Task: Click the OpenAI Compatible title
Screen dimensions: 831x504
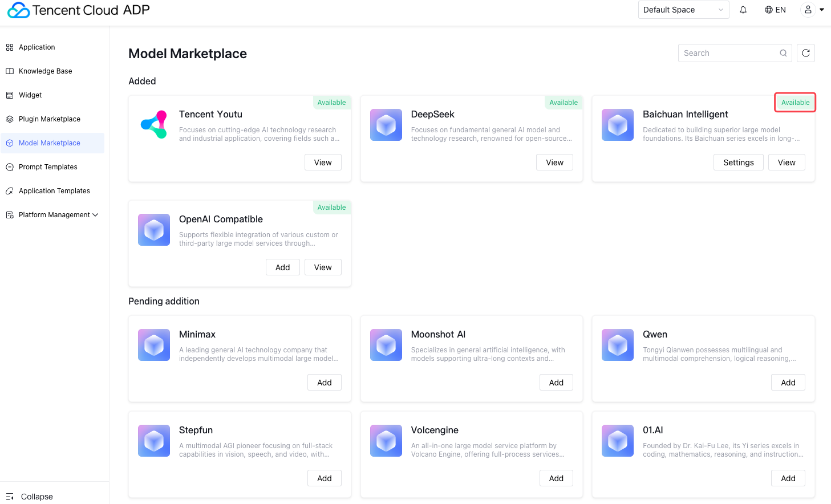Action: [x=221, y=219]
